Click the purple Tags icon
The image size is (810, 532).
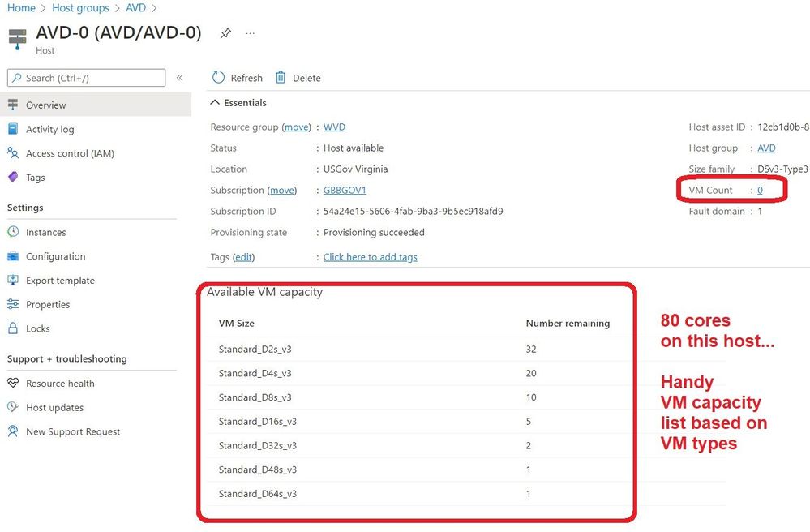point(13,177)
